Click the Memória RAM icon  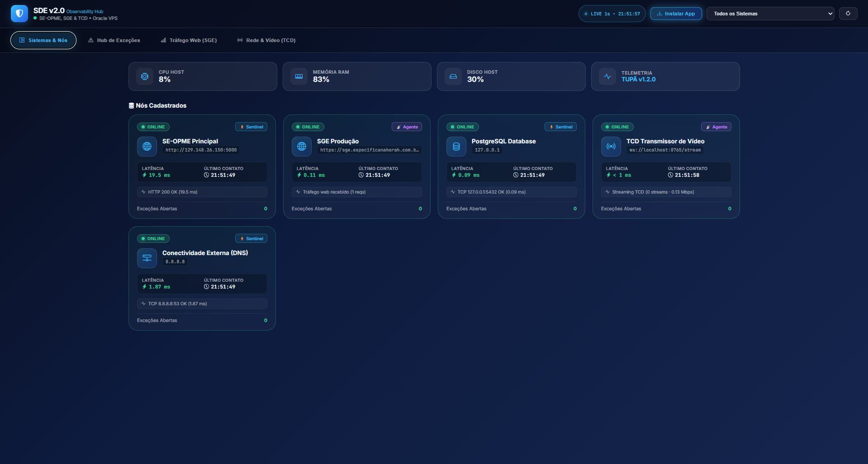pyautogui.click(x=299, y=76)
